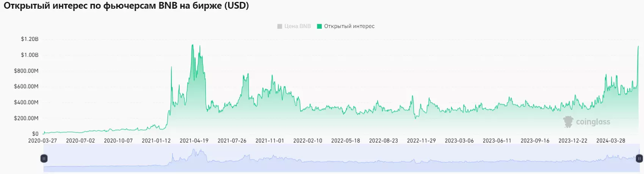Click the 2021-11-01 date label

270,140
